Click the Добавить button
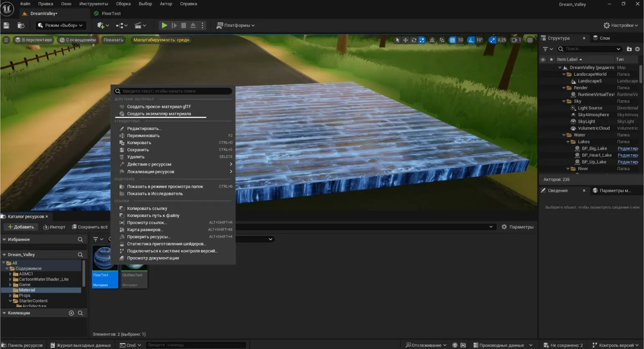 coord(21,227)
